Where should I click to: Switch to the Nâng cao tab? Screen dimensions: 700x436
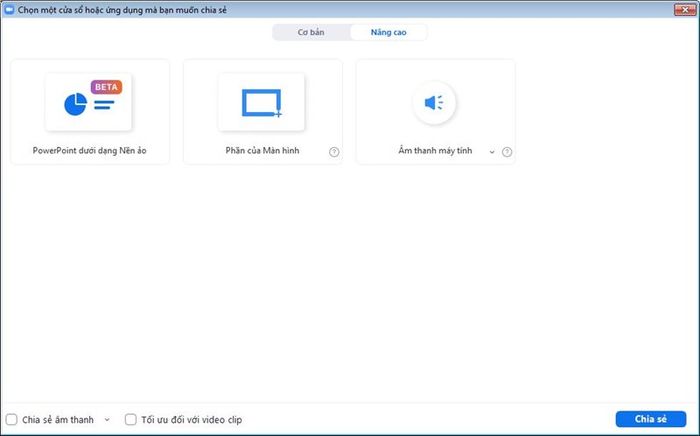pos(388,32)
